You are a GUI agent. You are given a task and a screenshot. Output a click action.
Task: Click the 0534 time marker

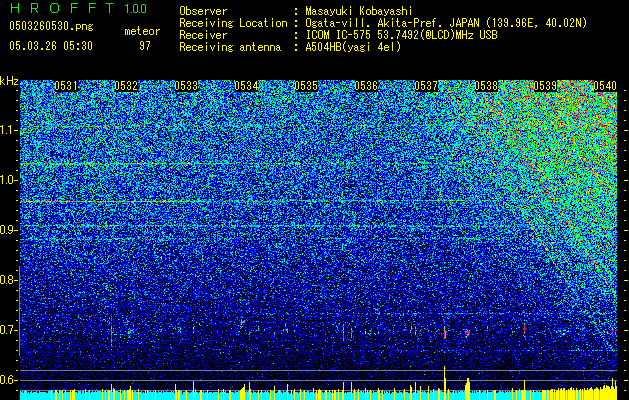pos(246,86)
